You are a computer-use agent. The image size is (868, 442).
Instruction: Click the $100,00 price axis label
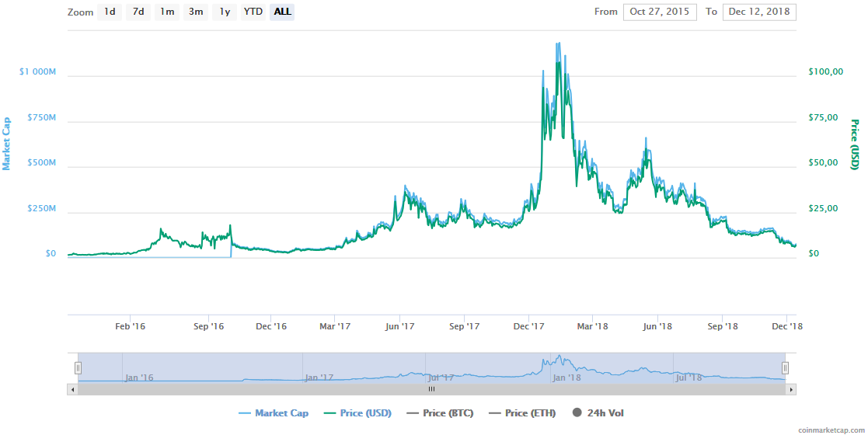point(825,72)
